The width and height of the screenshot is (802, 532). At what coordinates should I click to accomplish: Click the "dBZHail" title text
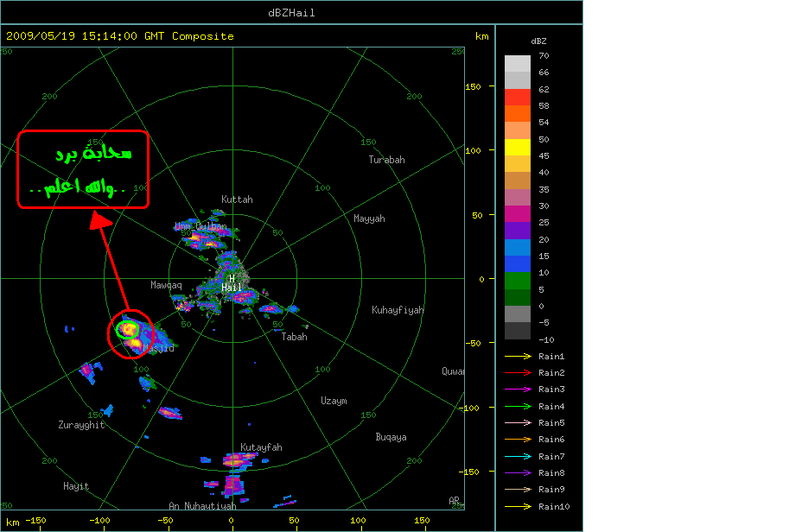pos(291,13)
